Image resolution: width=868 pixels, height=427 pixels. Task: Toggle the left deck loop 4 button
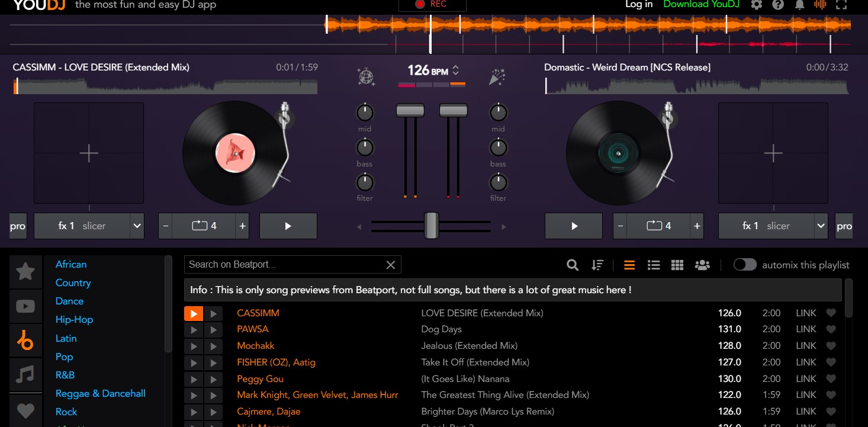click(204, 226)
